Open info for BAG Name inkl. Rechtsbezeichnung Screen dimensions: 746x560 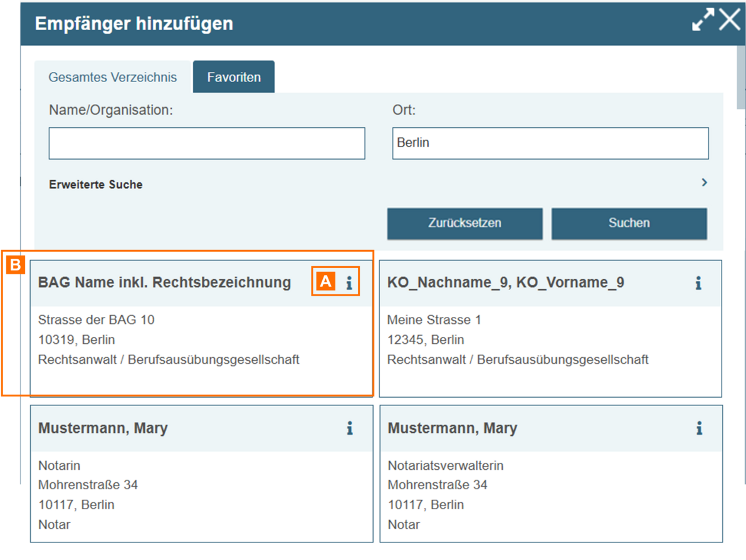click(x=349, y=284)
